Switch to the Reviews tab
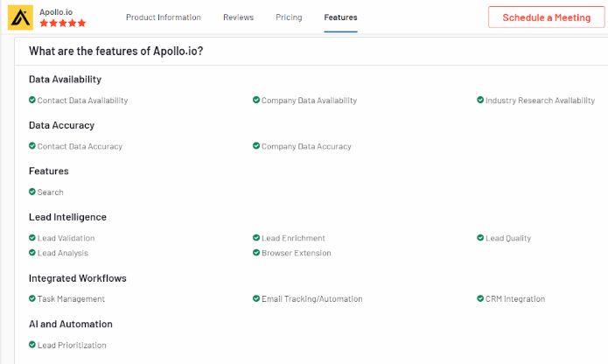This screenshot has width=608, height=364. (238, 17)
